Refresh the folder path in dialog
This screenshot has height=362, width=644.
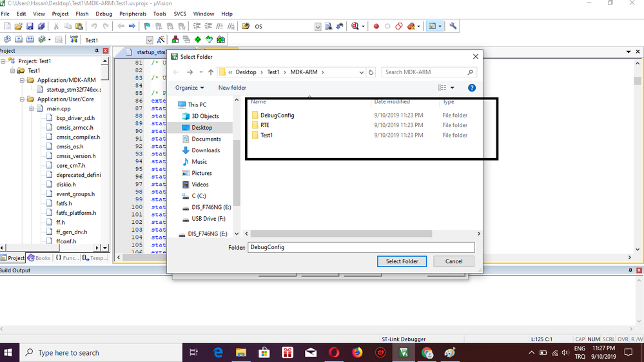371,72
